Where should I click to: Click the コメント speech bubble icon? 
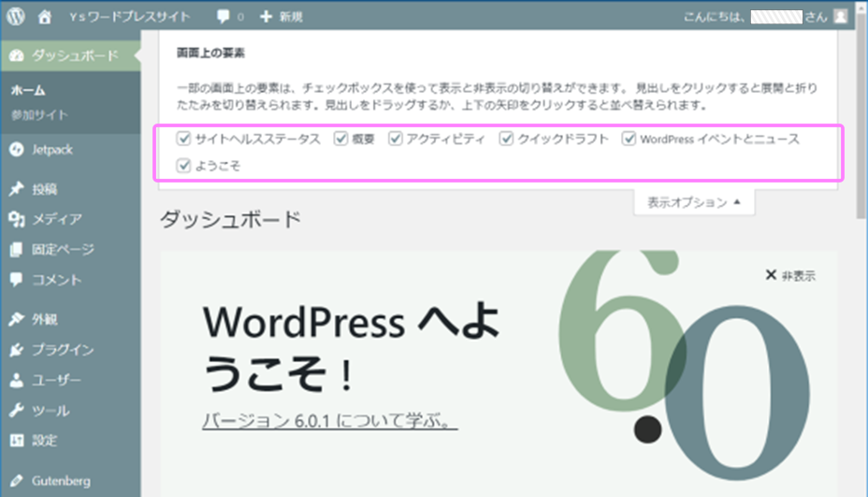coord(17,279)
